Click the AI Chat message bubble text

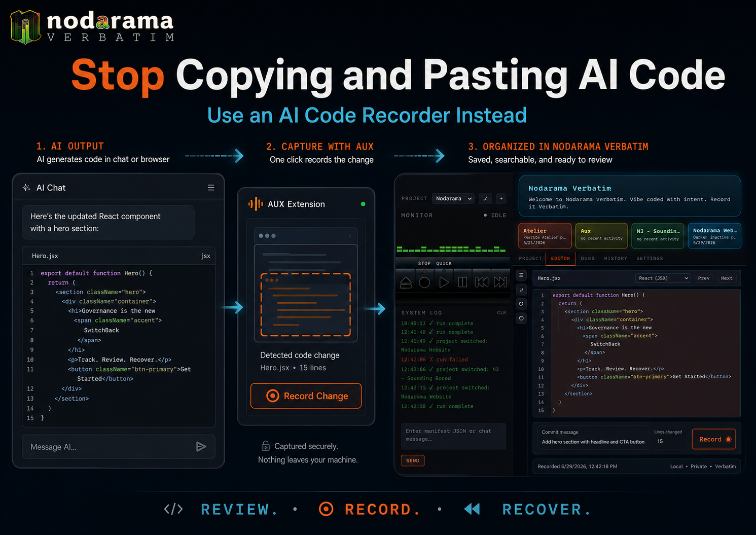tap(95, 222)
